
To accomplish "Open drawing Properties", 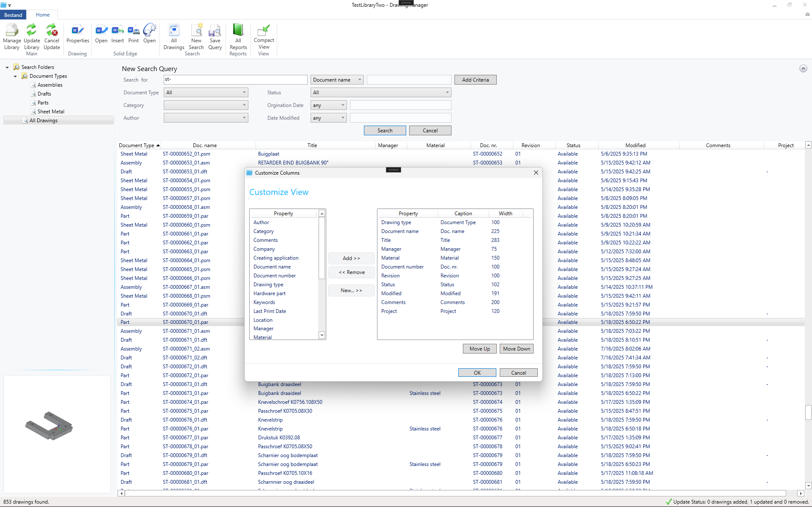I will [x=77, y=35].
